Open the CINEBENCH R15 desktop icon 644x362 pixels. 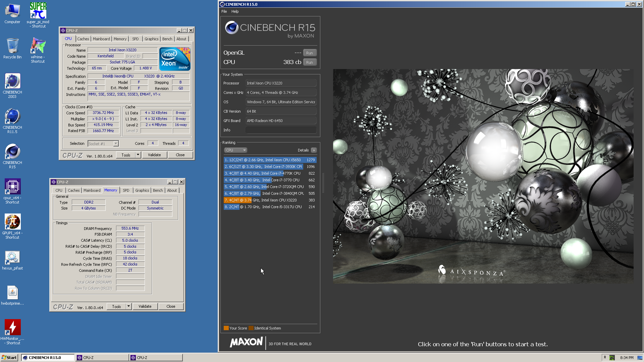click(12, 156)
